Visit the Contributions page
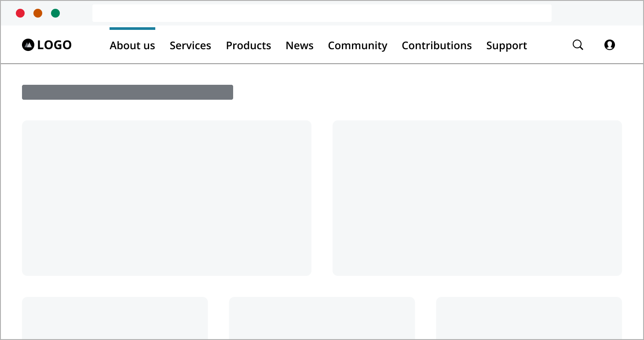 tap(436, 45)
